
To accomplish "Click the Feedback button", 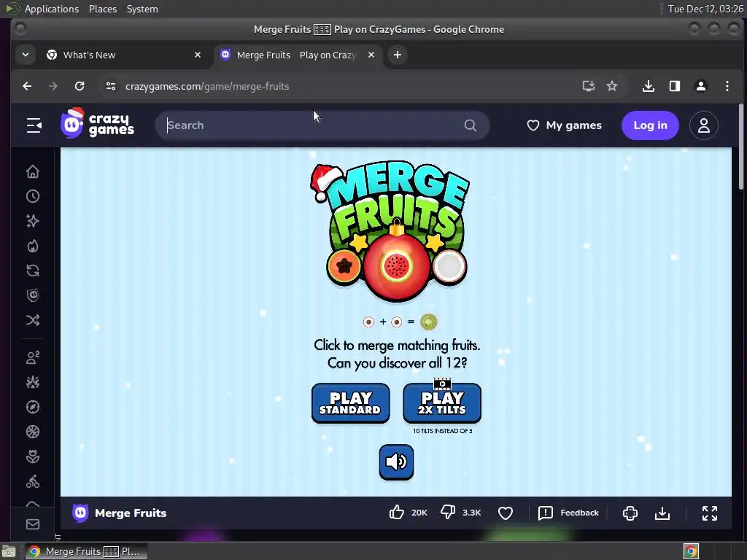I will tap(569, 513).
